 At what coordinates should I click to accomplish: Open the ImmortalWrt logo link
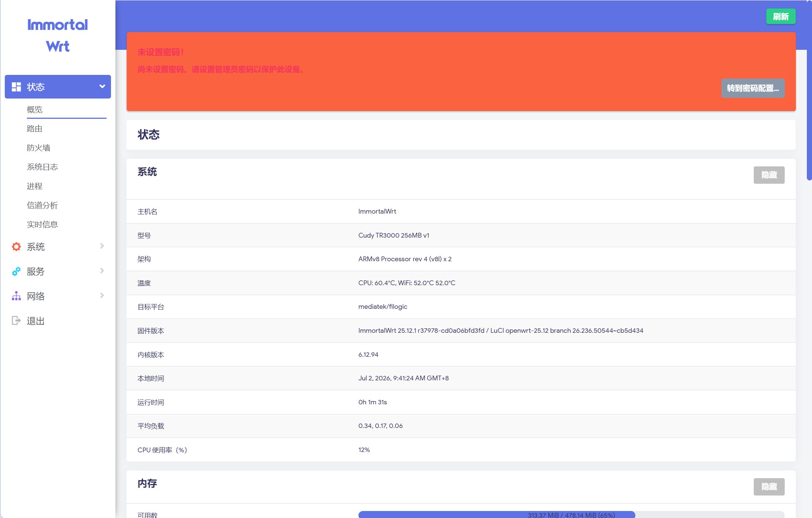click(58, 35)
